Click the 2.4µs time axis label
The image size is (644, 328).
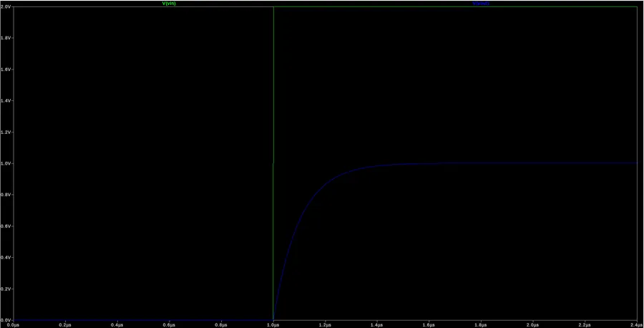pos(637,324)
